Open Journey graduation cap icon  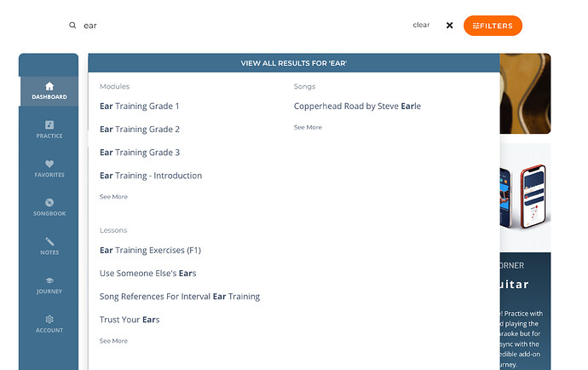point(49,280)
